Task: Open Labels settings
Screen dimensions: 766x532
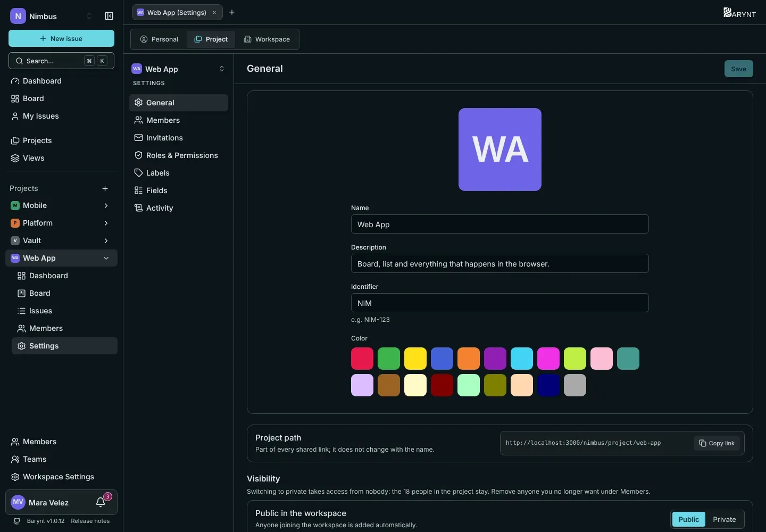Action: pyautogui.click(x=178, y=173)
